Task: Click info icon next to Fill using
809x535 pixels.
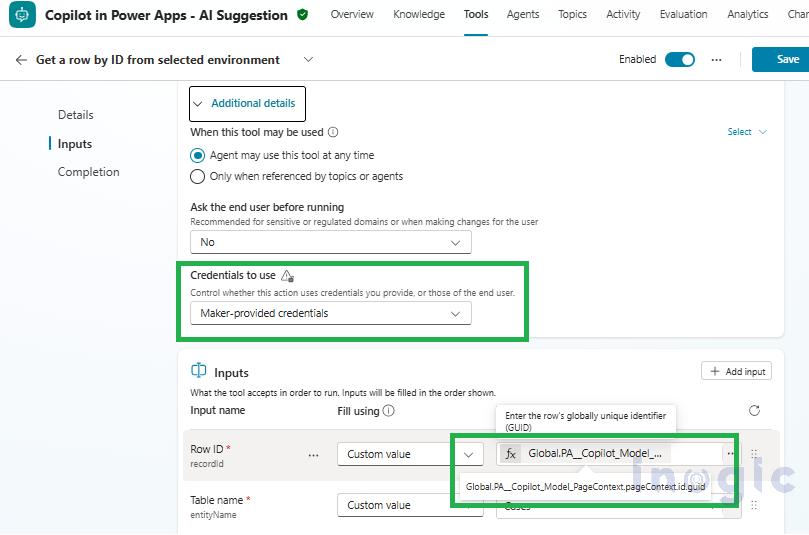Action: coord(389,411)
